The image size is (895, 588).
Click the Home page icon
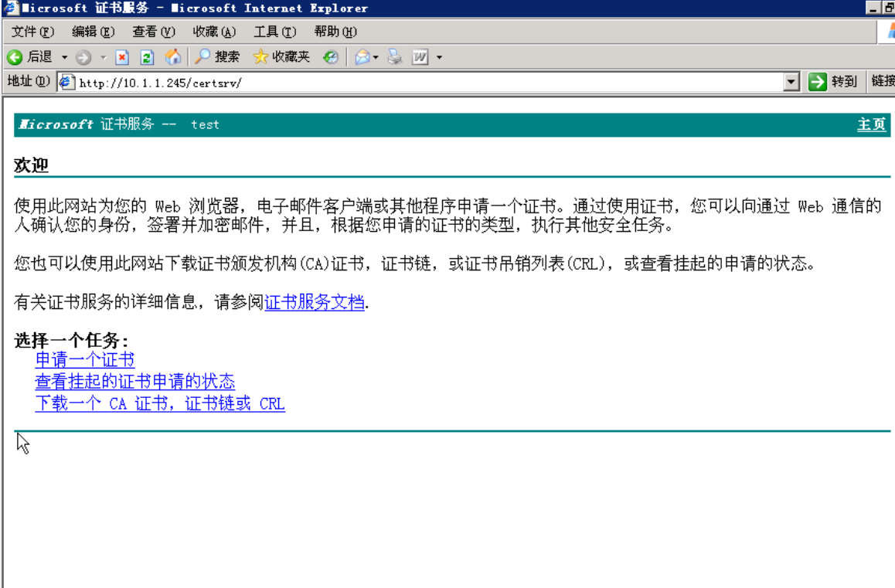[x=172, y=56]
